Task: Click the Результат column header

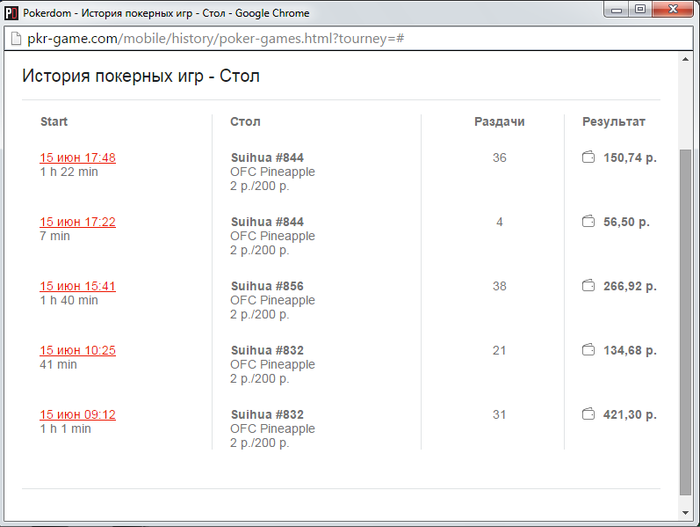Action: tap(614, 122)
